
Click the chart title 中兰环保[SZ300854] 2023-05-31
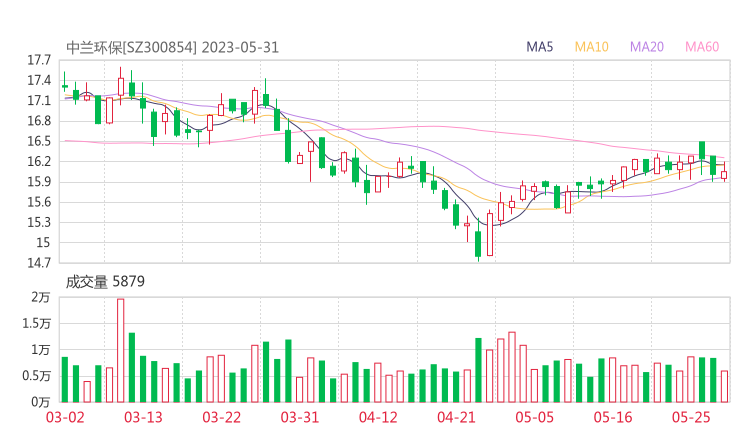pyautogui.click(x=172, y=48)
